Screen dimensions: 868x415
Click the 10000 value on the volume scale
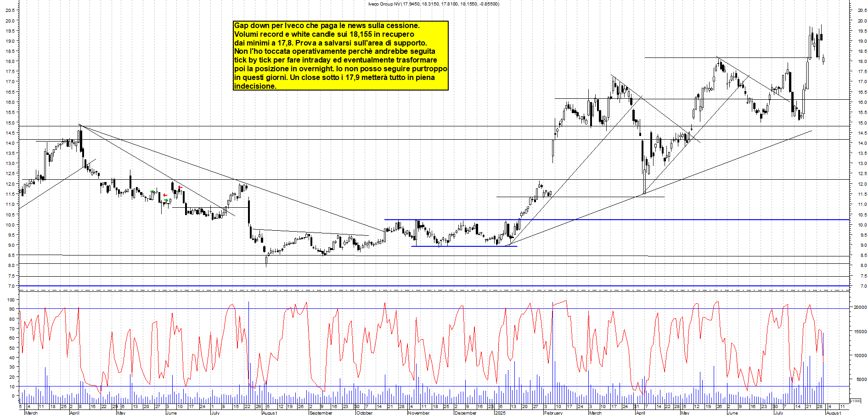coord(860,356)
